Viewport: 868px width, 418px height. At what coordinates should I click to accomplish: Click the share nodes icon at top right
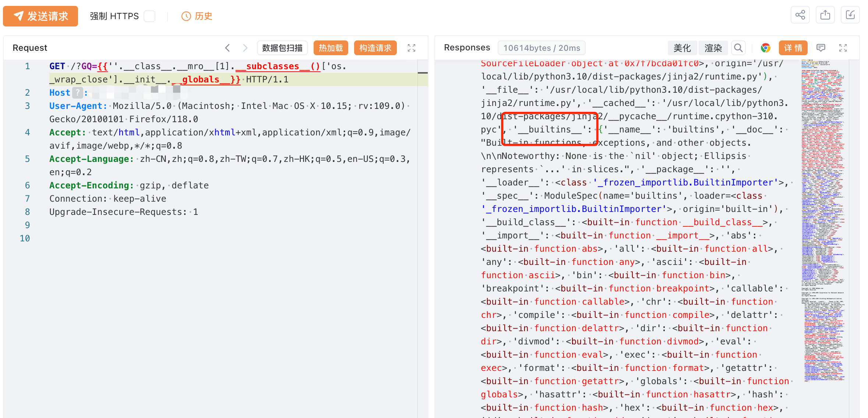[x=800, y=15]
